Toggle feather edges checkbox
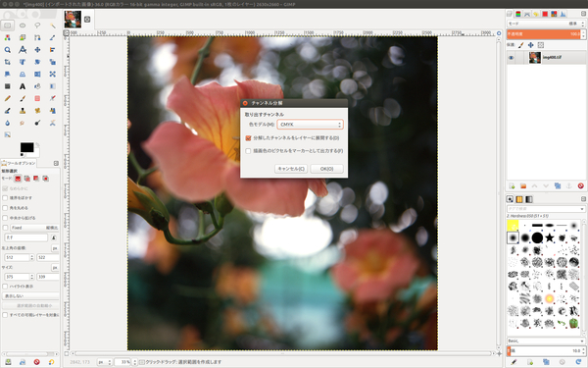588x368 pixels. click(5, 198)
